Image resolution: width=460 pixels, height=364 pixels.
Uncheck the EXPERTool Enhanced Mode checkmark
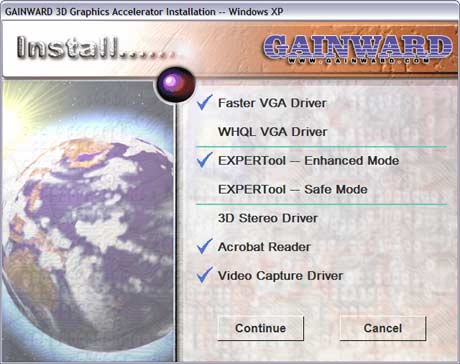click(204, 160)
